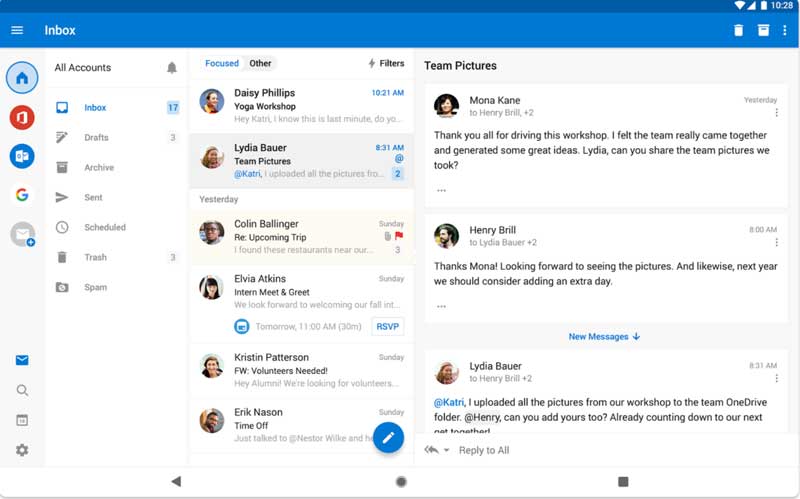This screenshot has height=499, width=800.
Task: Open the Search icon in sidebar
Action: pos(22,390)
